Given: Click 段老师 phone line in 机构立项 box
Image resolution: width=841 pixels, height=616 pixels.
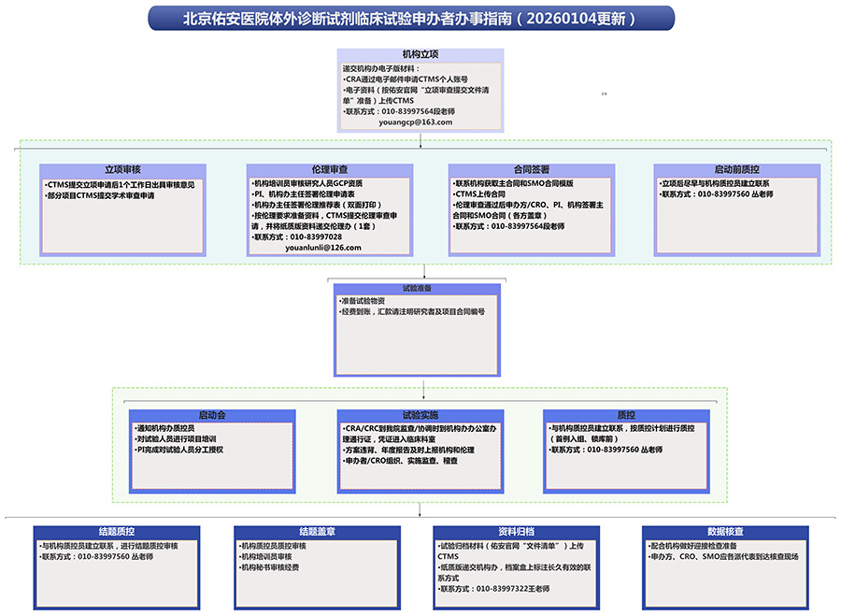Looking at the screenshot, I should point(399,111).
